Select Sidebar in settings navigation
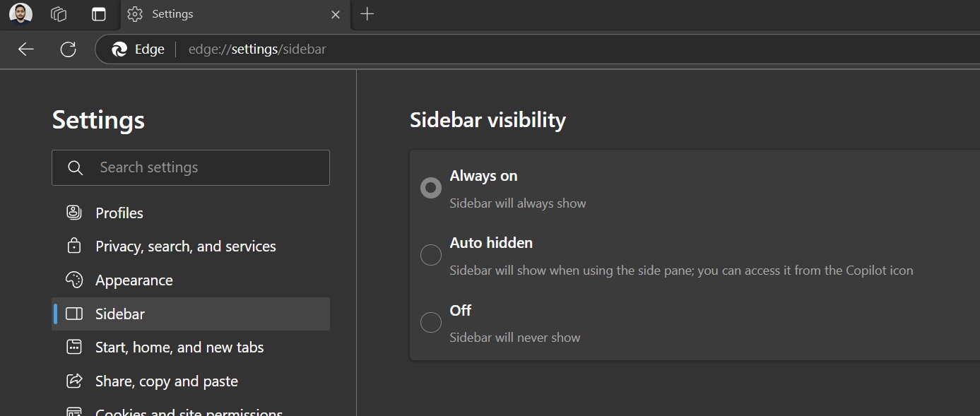Image resolution: width=980 pixels, height=416 pixels. pyautogui.click(x=120, y=314)
